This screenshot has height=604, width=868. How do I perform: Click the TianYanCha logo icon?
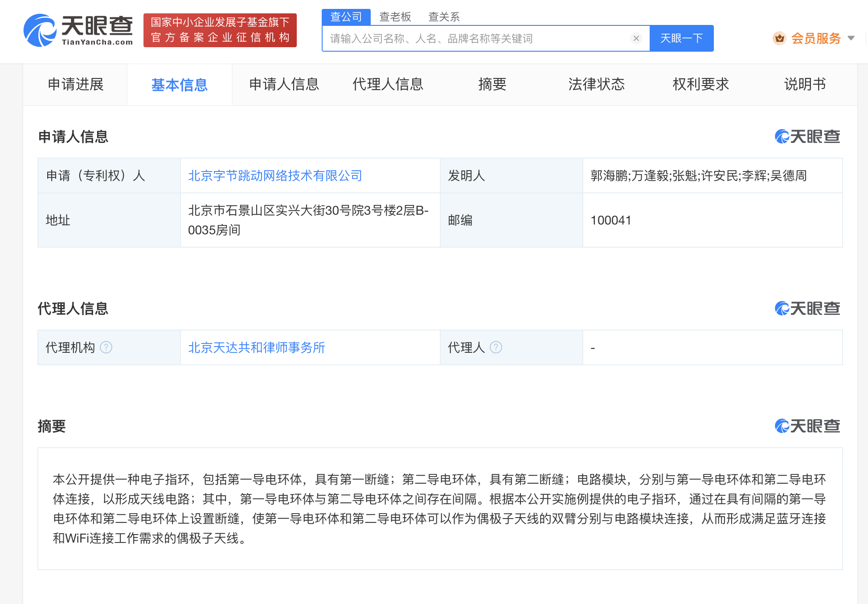40,30
